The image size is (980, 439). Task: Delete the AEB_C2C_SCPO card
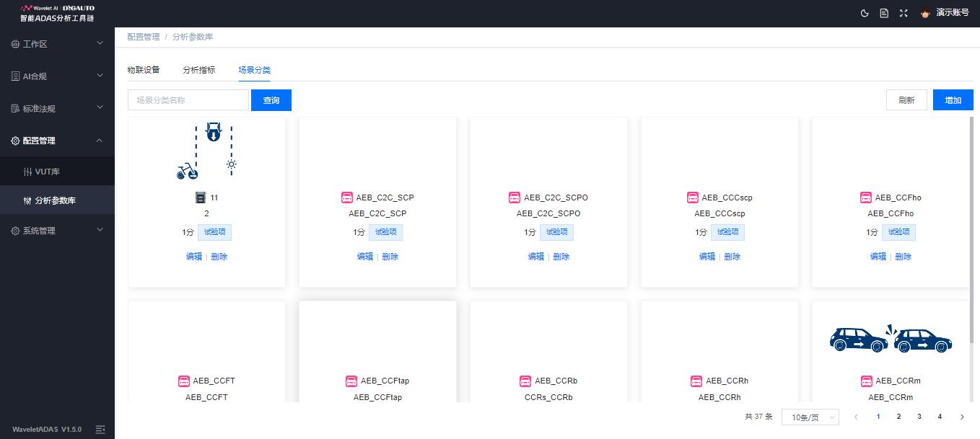click(561, 257)
